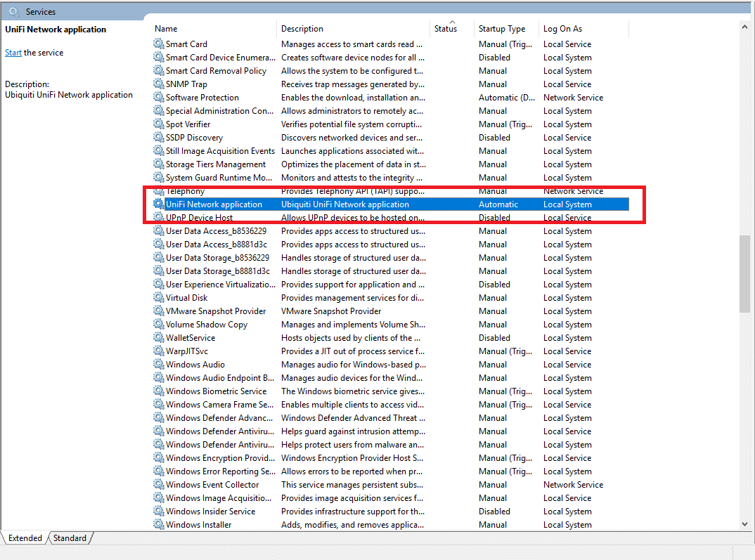This screenshot has height=560, width=755.
Task: Select the Windows Error Reporting Service name
Action: pos(221,471)
